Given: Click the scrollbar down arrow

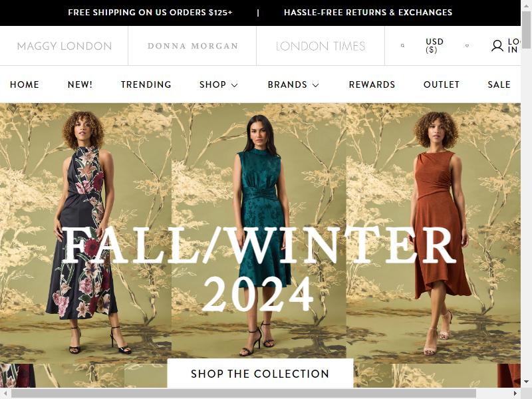Looking at the screenshot, I should point(526,382).
